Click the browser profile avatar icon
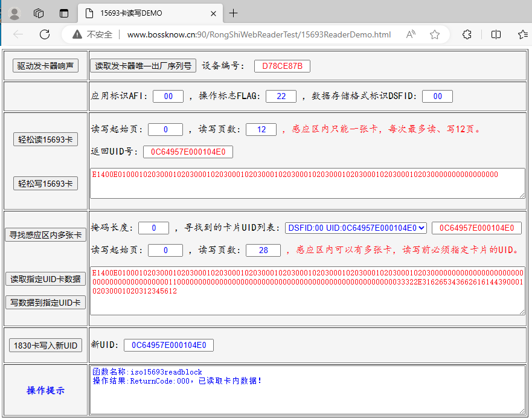 click(x=14, y=13)
